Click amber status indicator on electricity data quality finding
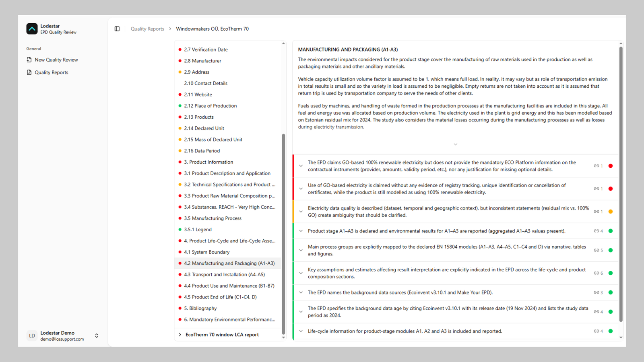This screenshot has width=644, height=362. [x=611, y=211]
